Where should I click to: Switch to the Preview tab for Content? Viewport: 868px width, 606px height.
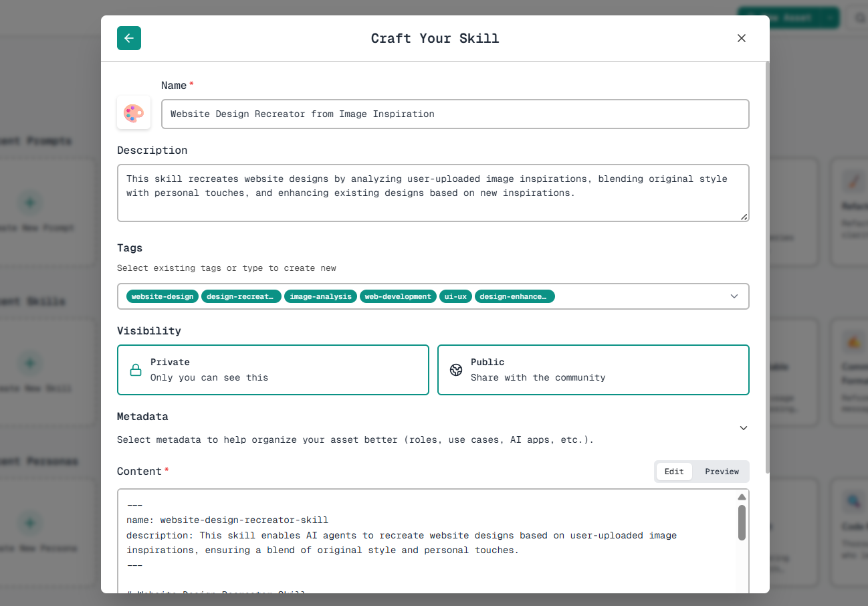(722, 471)
